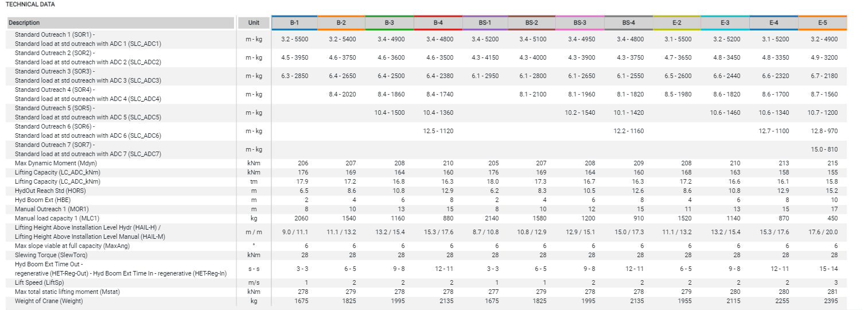Click the Unit column header
Image resolution: width=868 pixels, height=310 pixels.
point(254,23)
